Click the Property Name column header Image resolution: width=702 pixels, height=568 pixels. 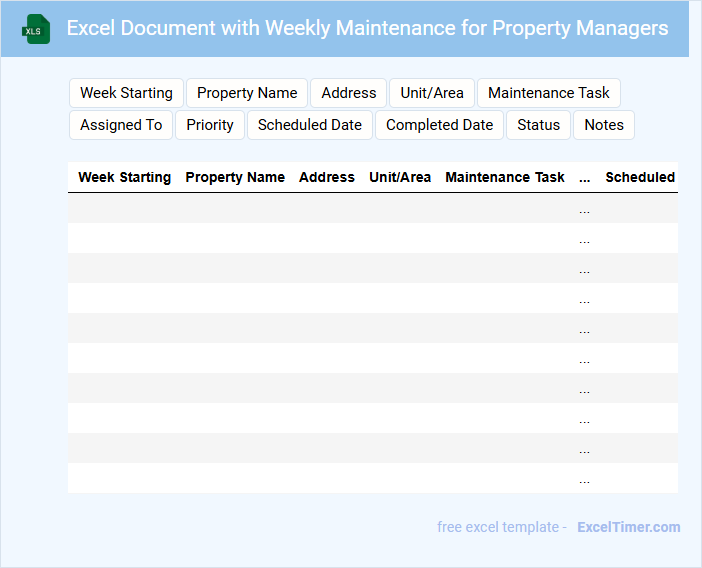tap(235, 177)
